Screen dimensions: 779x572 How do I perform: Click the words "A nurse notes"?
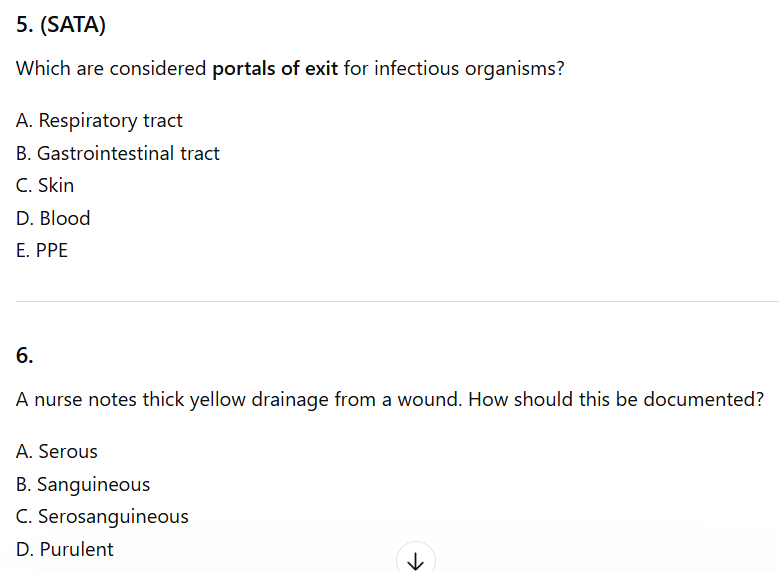point(76,400)
